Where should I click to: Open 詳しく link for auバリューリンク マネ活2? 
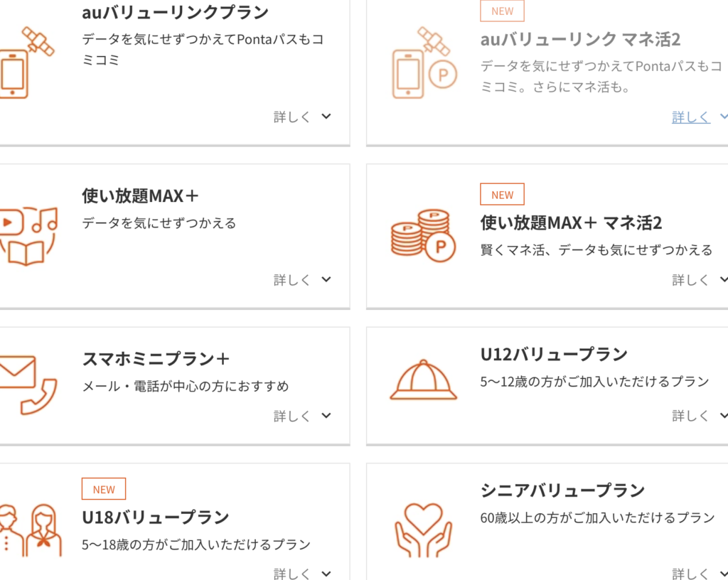tap(691, 117)
